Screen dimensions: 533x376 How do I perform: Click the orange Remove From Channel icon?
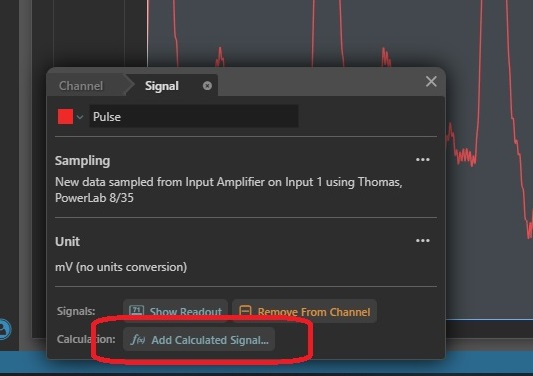[245, 311]
